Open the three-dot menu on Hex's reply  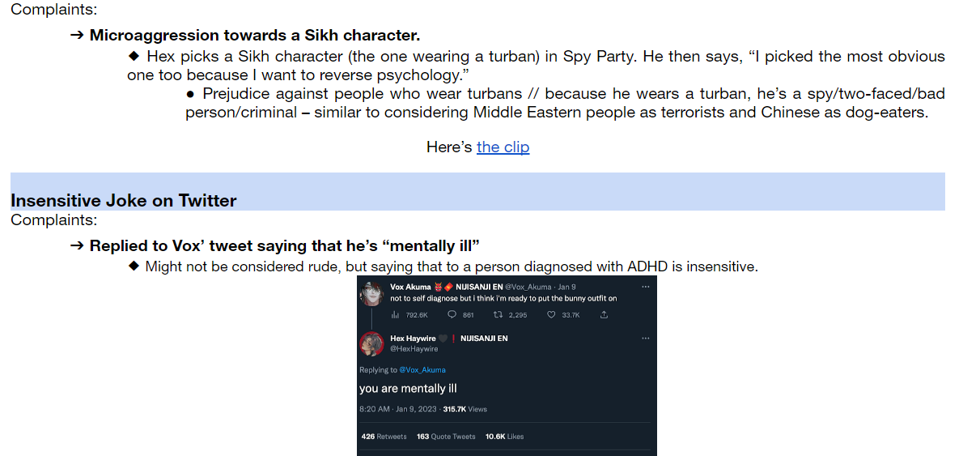[x=645, y=339]
